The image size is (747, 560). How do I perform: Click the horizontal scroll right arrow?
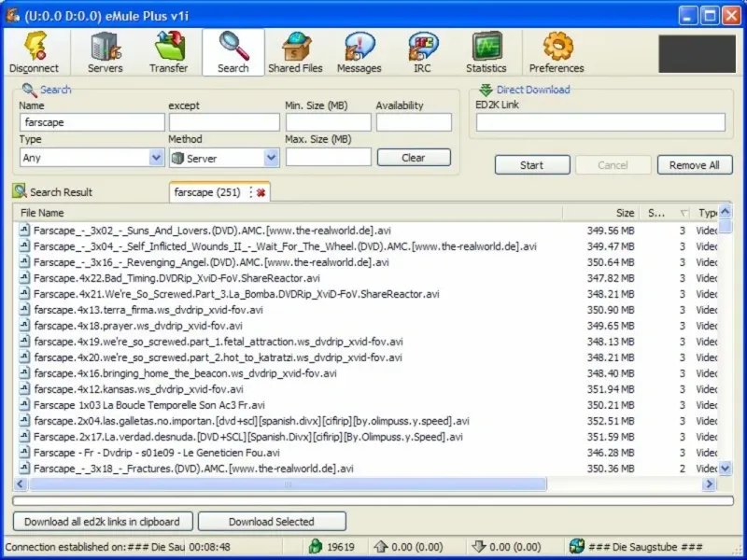709,484
